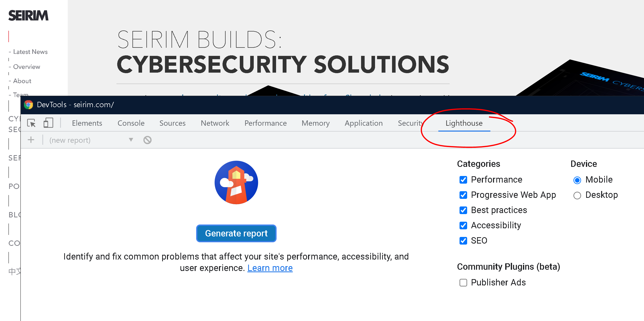Open the Learn more link
This screenshot has height=321, width=644.
point(270,268)
